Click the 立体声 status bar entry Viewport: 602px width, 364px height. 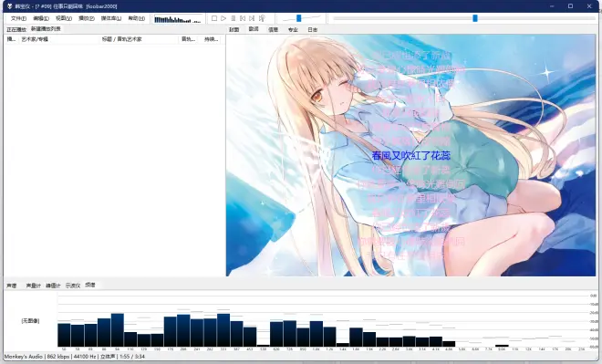coord(108,357)
